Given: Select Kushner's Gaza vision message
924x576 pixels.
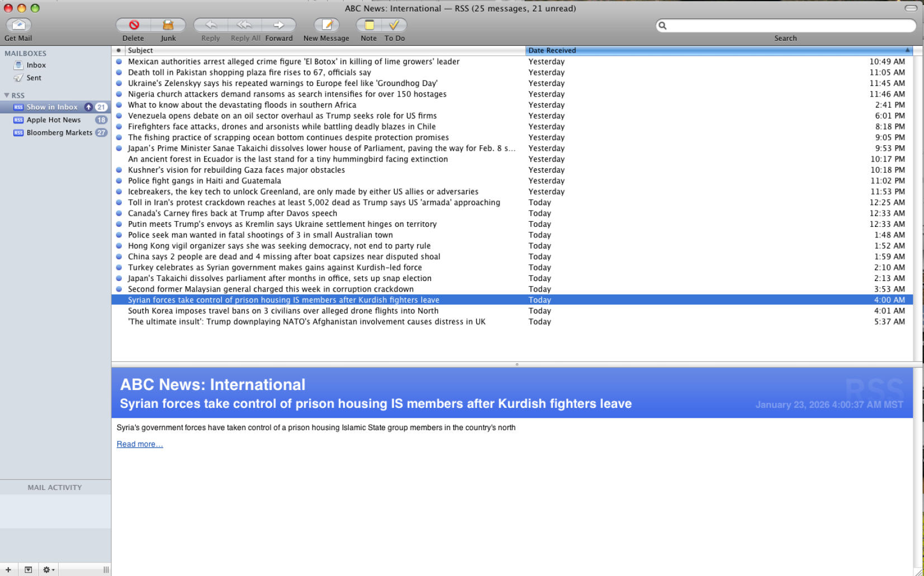Looking at the screenshot, I should [512, 170].
